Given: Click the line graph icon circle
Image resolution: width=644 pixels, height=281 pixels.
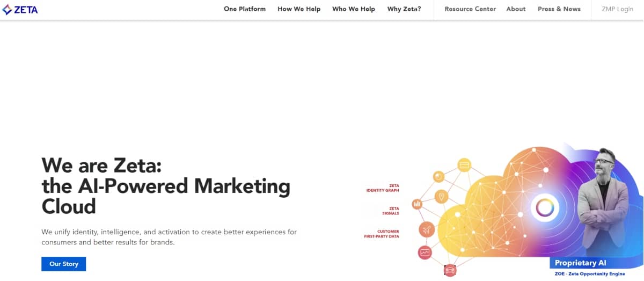Looking at the screenshot, I should tap(425, 252).
